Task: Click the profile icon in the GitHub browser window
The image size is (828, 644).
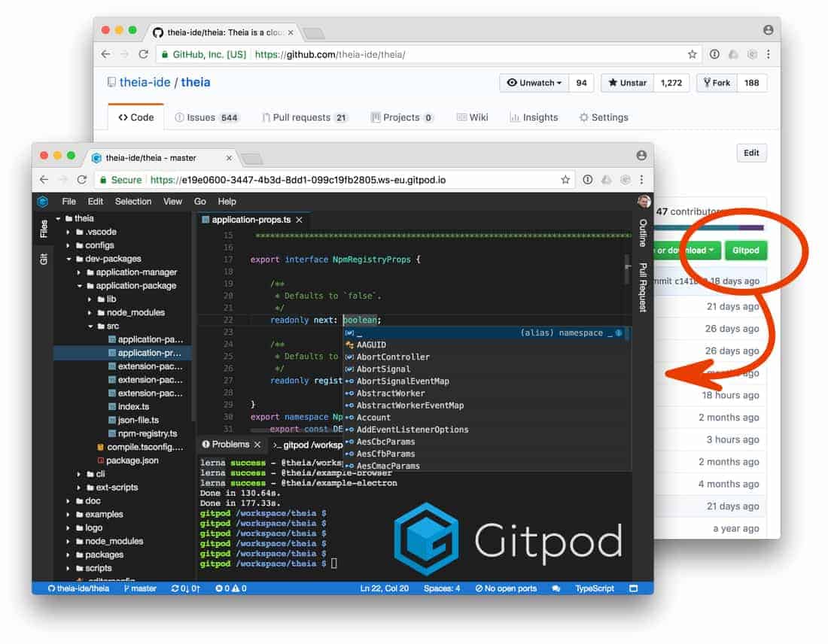Action: [x=769, y=30]
